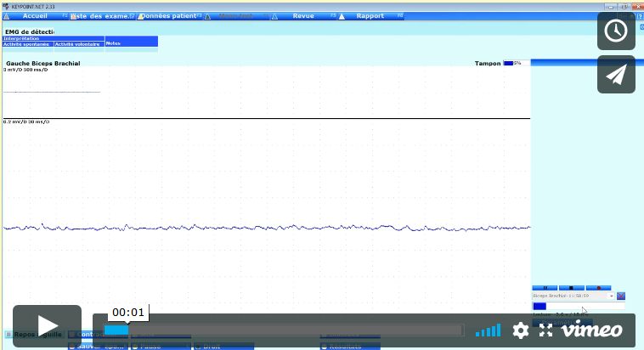Adjust volume using the bars

pos(488,330)
